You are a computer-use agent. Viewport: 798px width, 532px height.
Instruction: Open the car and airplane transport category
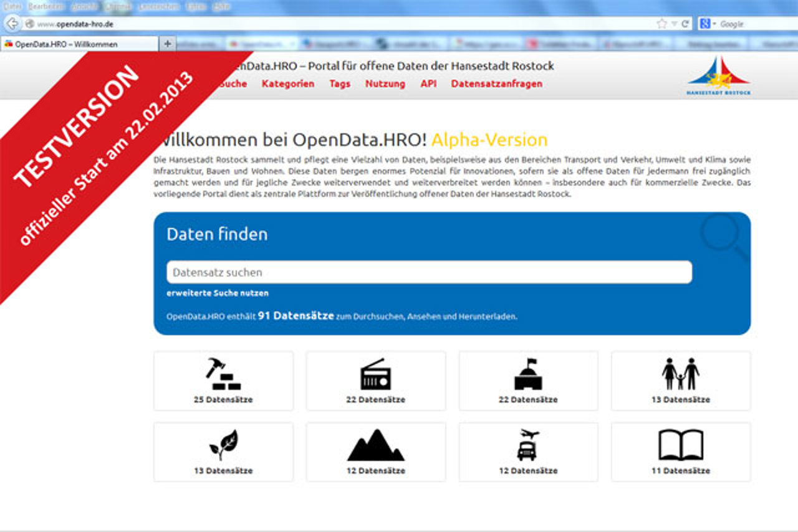pos(528,452)
